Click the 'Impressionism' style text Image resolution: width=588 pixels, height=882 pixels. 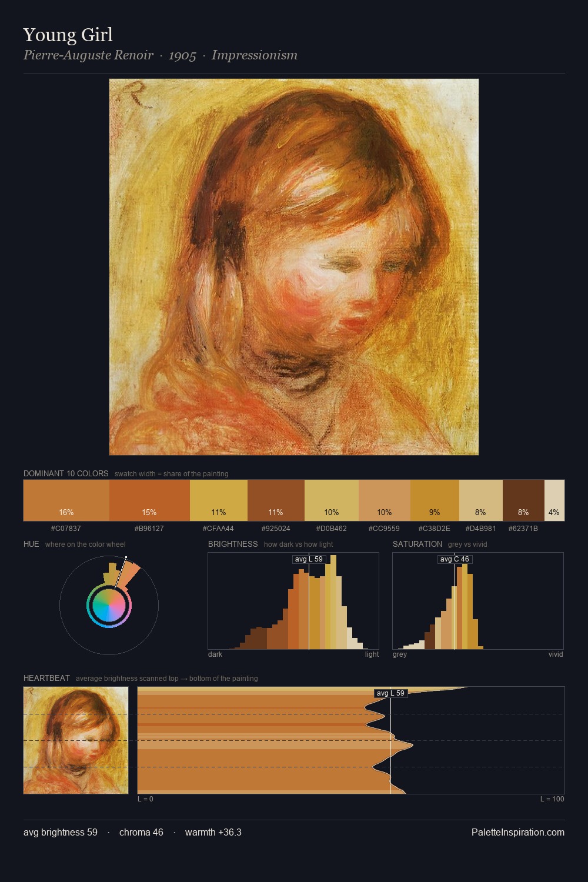tap(255, 55)
